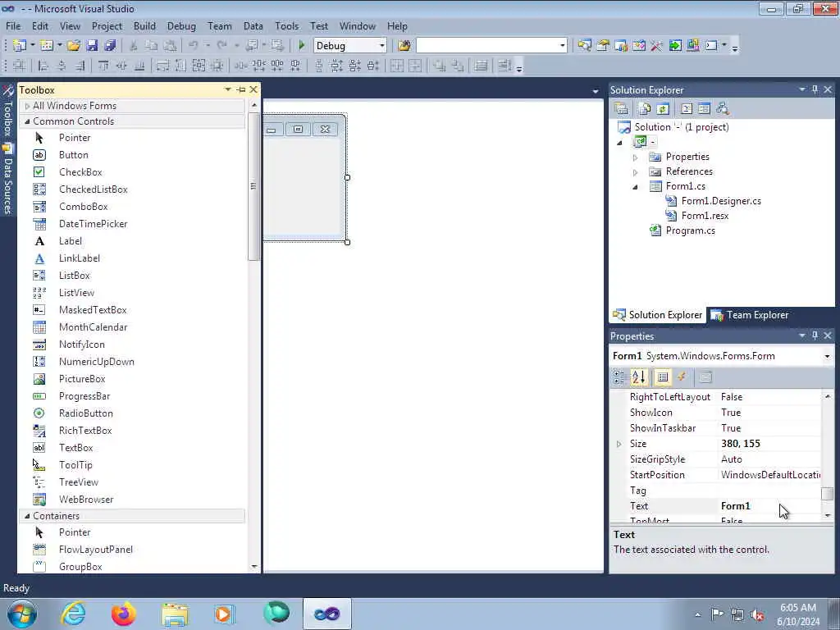Click the Open File toolbar icon
The image size is (840, 630).
point(74,46)
